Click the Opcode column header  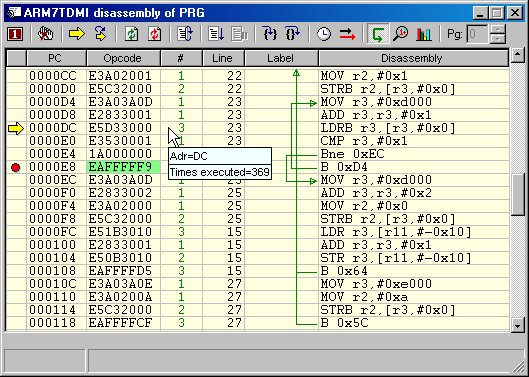pyautogui.click(x=123, y=58)
